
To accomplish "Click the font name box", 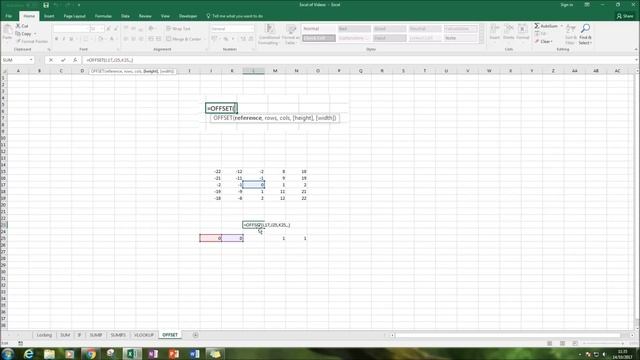I will click(x=71, y=29).
